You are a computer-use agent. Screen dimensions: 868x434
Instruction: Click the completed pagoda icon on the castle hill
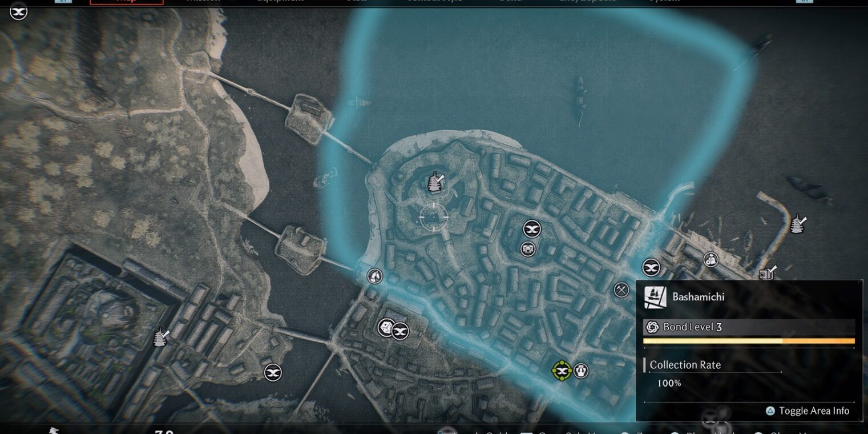tap(437, 182)
